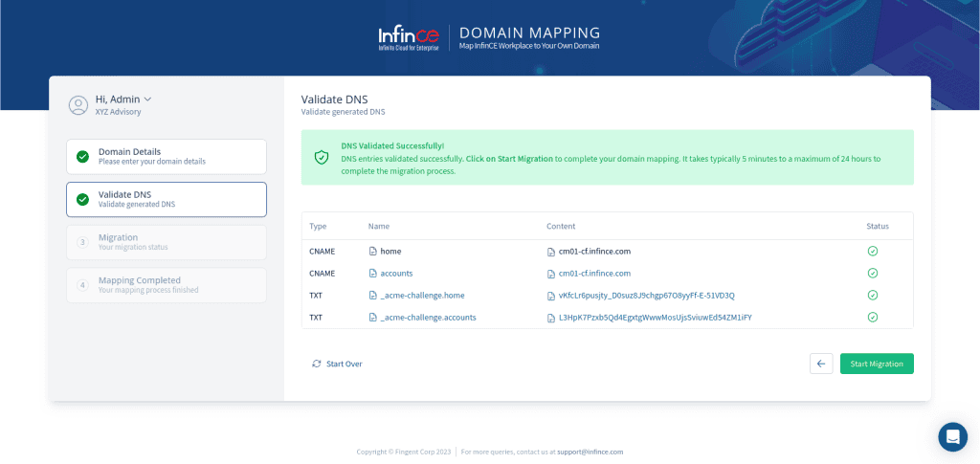The image size is (980, 464).
Task: Click TXT type in _acme-challenge.accounts row
Action: point(316,318)
